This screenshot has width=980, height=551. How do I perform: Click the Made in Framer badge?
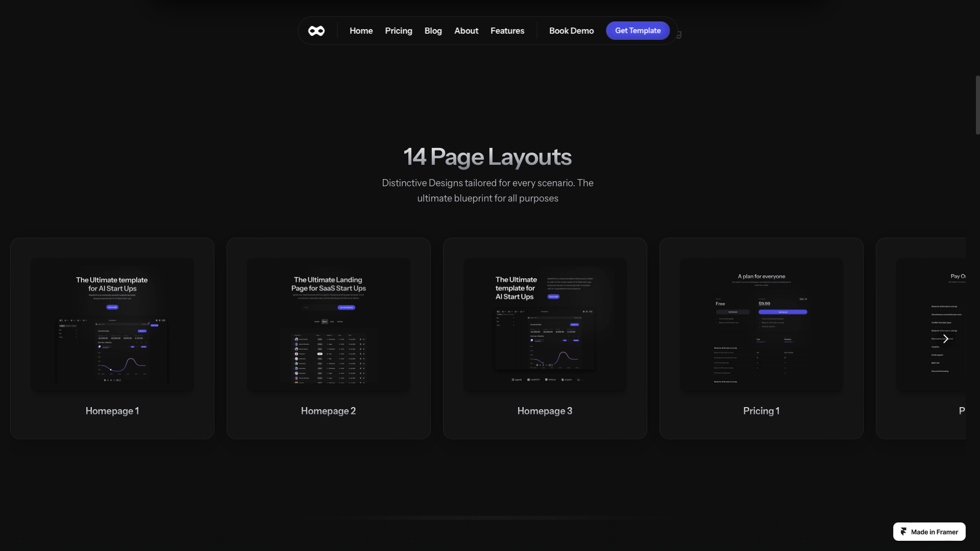(x=929, y=532)
